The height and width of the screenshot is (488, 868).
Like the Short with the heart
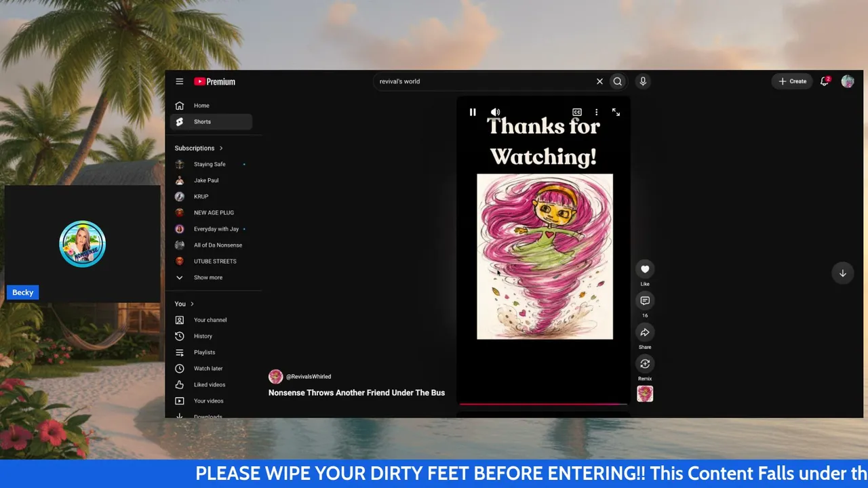click(x=645, y=269)
